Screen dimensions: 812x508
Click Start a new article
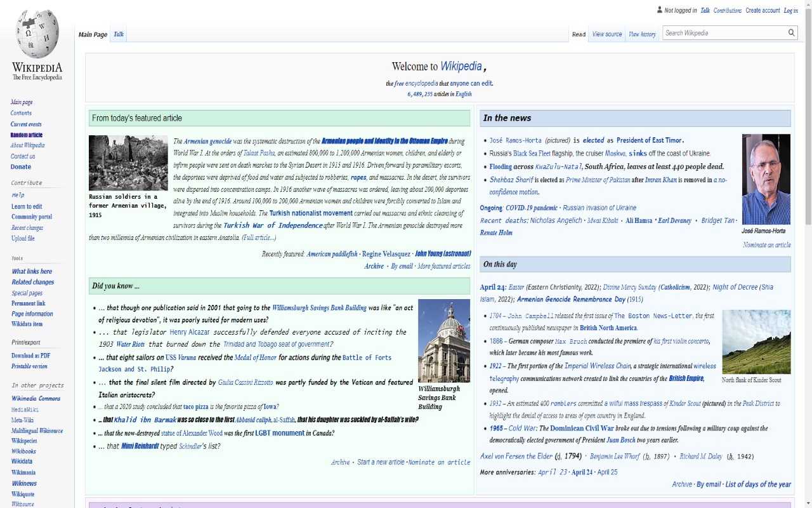coord(381,462)
